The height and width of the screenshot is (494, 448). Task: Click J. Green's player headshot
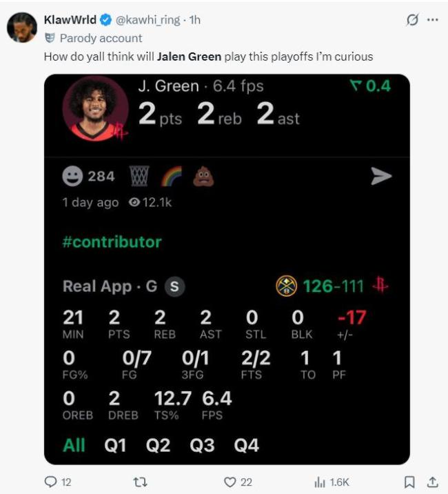pyautogui.click(x=95, y=108)
